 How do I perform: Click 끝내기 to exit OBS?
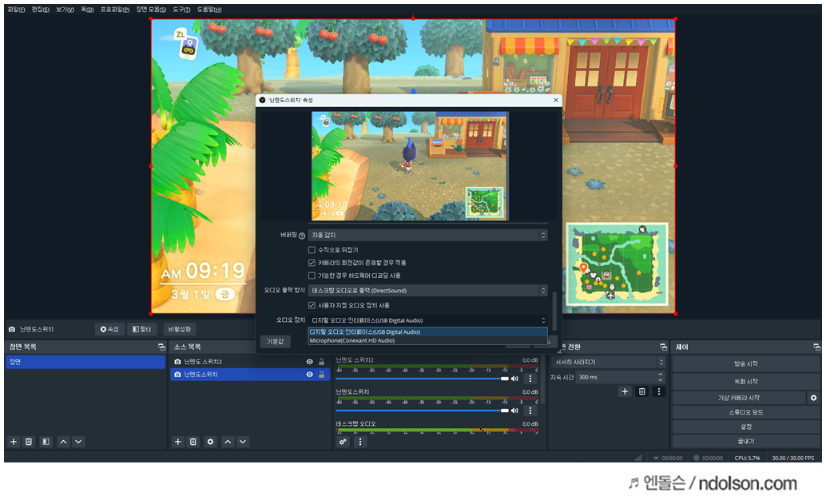click(x=746, y=442)
